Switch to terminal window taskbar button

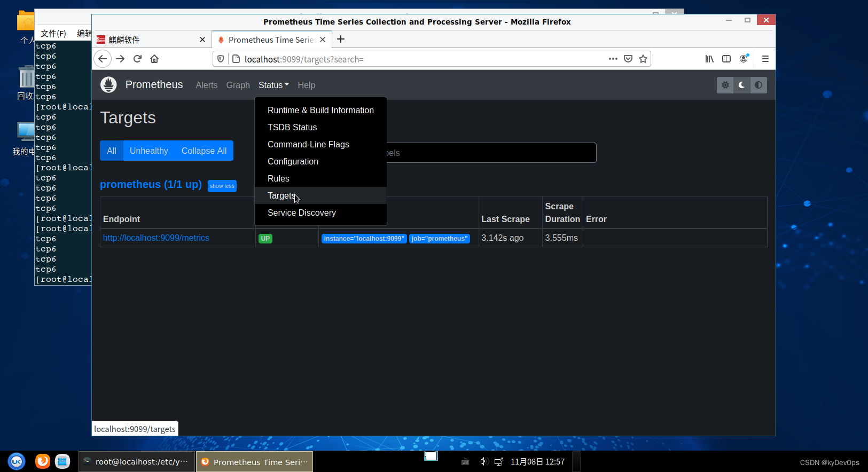point(136,462)
